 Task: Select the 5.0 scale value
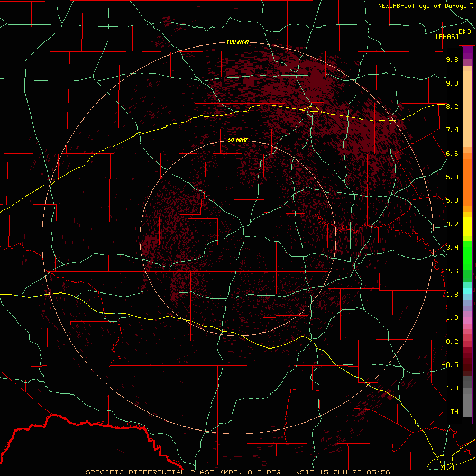click(x=452, y=200)
